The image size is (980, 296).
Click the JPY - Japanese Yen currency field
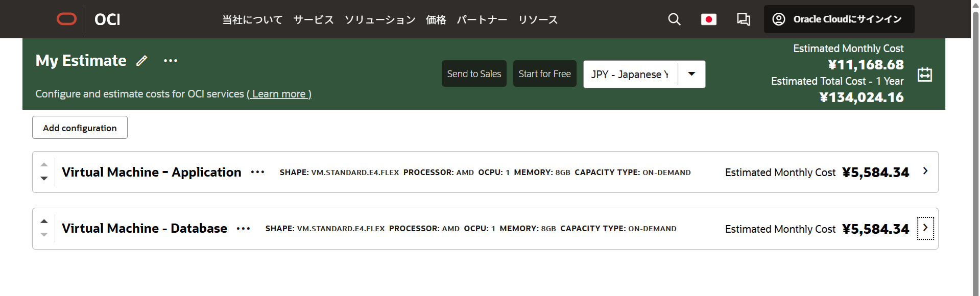point(631,75)
